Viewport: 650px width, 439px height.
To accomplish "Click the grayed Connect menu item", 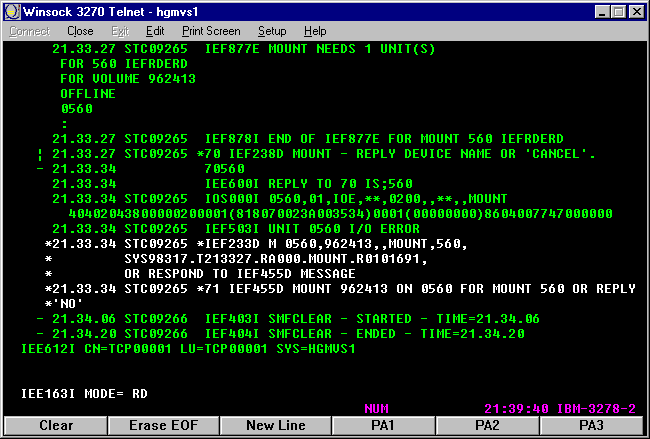I will (x=29, y=31).
